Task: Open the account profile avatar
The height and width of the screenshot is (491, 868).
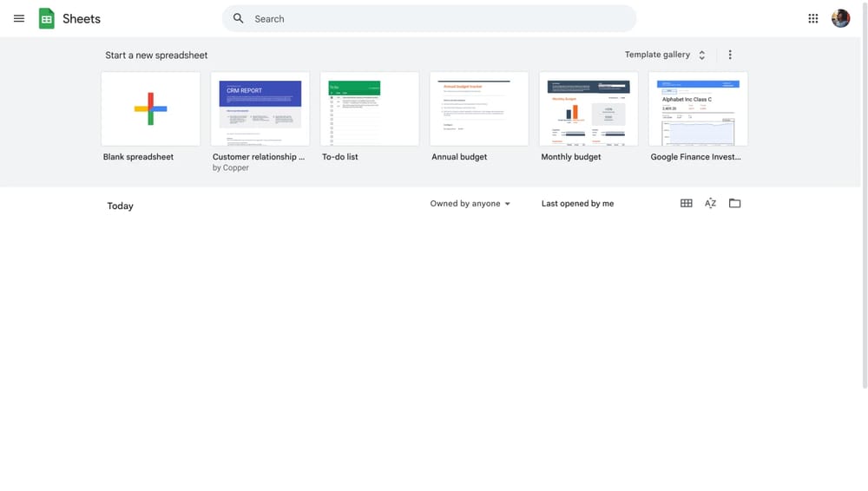Action: 840,18
